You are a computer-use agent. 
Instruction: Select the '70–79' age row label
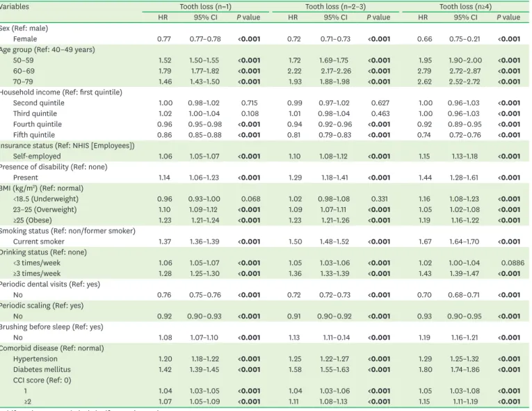(x=23, y=82)
